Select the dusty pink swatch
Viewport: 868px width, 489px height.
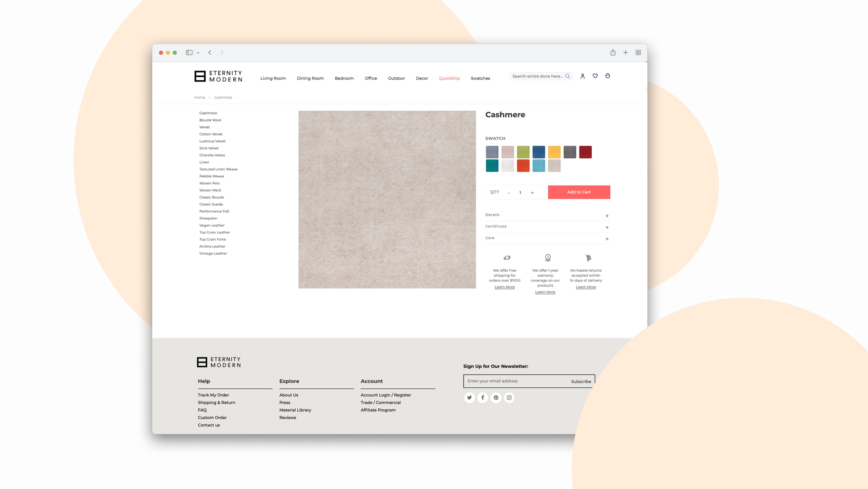tap(508, 152)
